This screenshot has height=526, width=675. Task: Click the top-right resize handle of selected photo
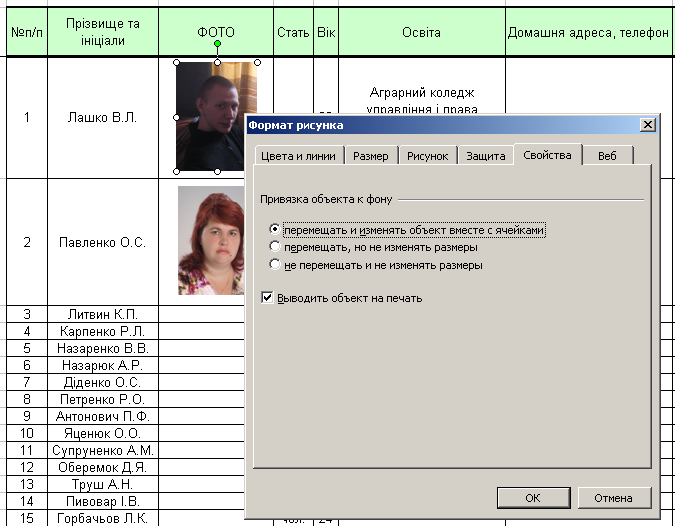(257, 62)
